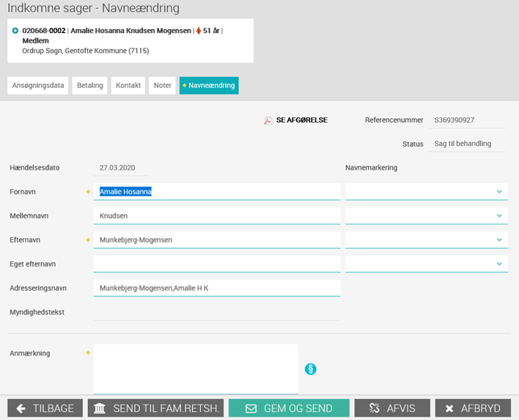Go to the Noter tab
This screenshot has width=519, height=420.
[x=162, y=86]
